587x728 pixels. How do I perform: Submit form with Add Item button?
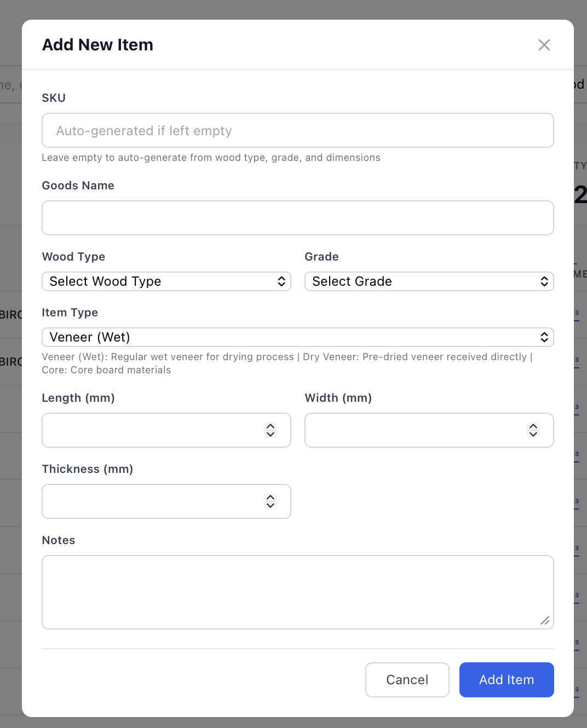pos(506,680)
